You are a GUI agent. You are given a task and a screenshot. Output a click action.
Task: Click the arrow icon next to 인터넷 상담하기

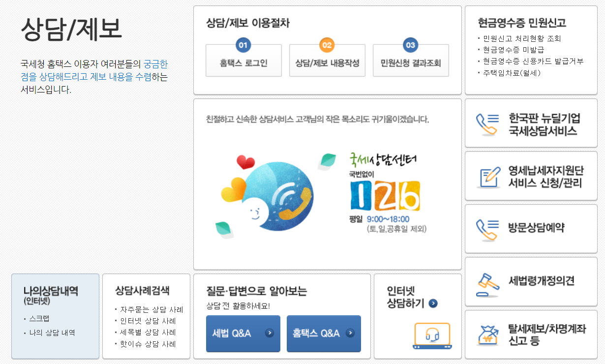pos(433,303)
